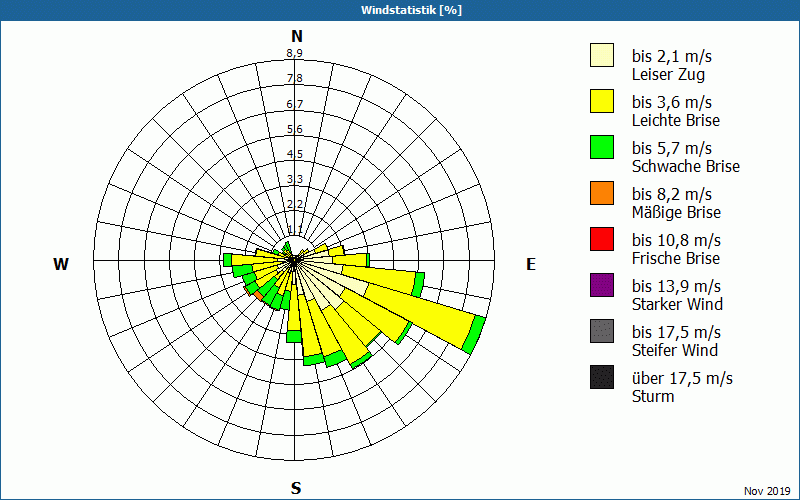The image size is (800, 500).
Task: Click the gray Steifer Wind swatch
Action: 602,331
